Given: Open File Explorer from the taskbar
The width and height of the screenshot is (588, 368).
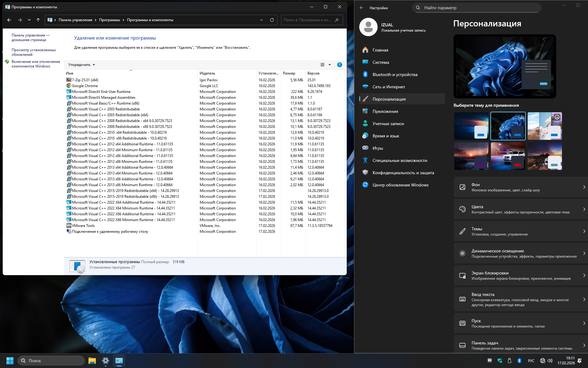Looking at the screenshot, I should coord(92,361).
